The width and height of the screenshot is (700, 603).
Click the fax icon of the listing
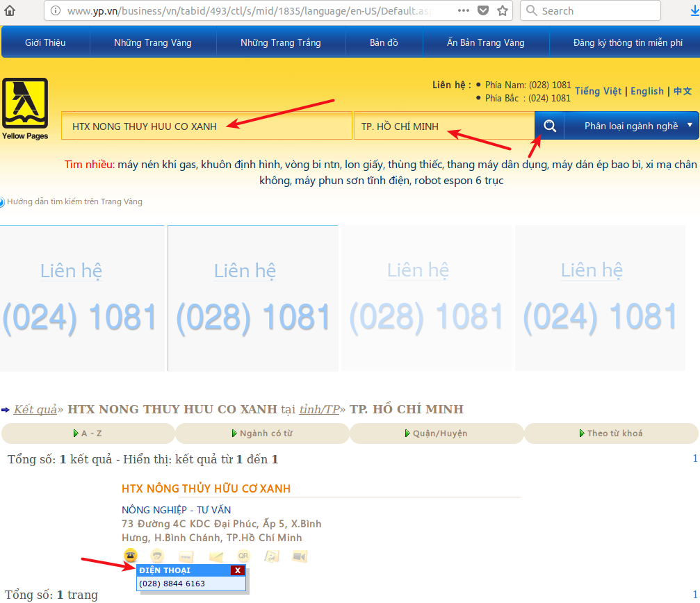(x=156, y=555)
